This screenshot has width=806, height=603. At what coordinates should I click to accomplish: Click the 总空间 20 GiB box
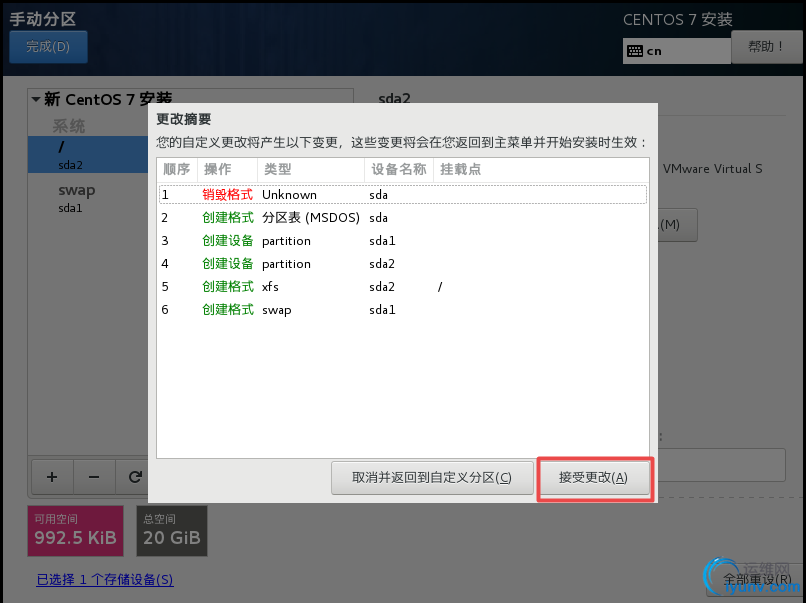coord(172,531)
